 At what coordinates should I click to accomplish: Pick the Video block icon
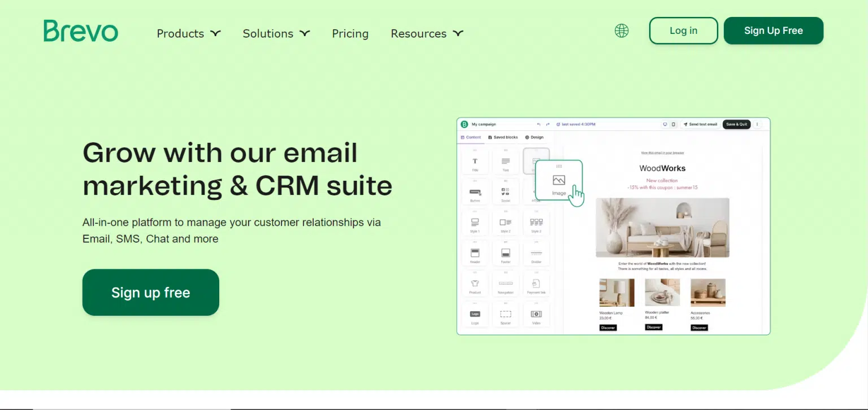coord(536,315)
